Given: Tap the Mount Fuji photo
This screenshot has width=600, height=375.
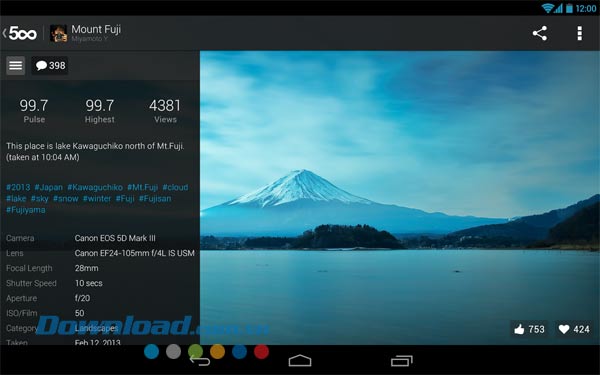Looking at the screenshot, I should (x=400, y=197).
